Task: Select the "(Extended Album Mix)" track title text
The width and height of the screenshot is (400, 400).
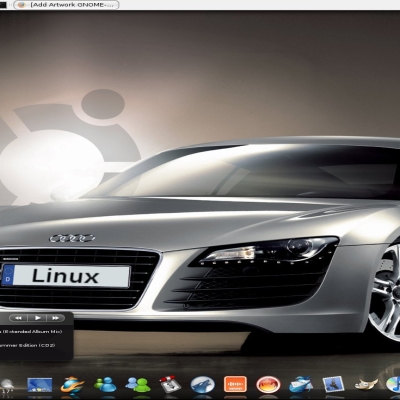Action: pyautogui.click(x=31, y=331)
